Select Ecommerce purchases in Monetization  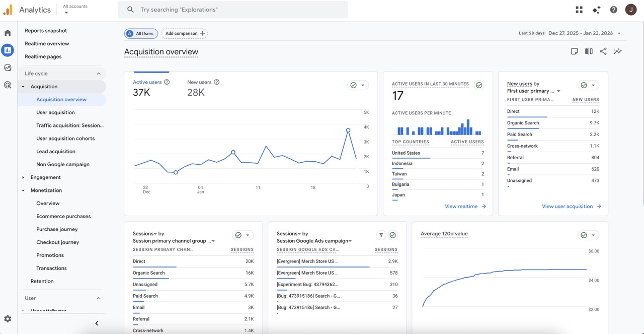pos(63,216)
